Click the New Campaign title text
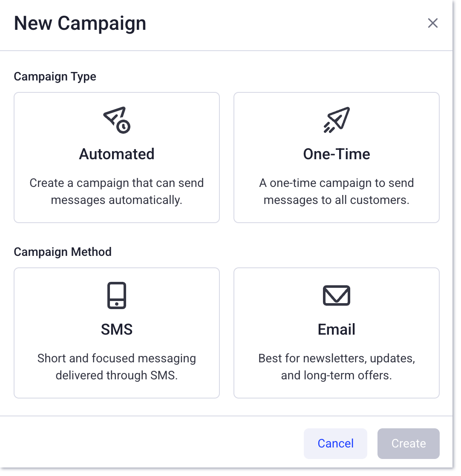 [80, 23]
